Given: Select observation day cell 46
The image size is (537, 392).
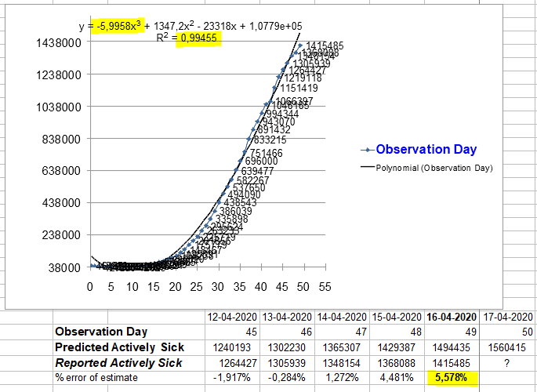Looking at the screenshot, I should click(x=287, y=332).
